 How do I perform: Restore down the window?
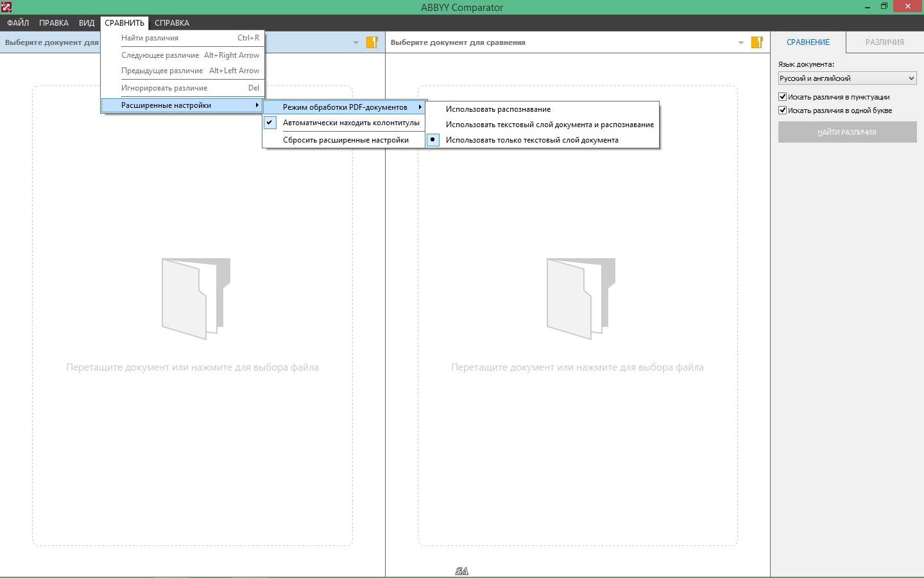point(884,6)
